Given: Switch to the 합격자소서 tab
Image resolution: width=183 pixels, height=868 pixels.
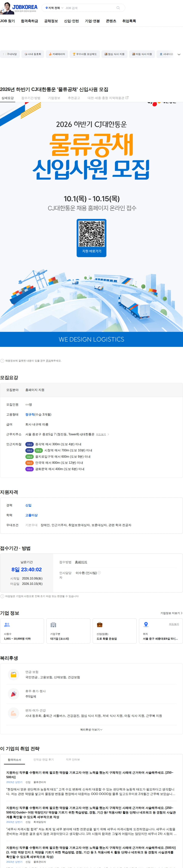Looking at the screenshot, I should click(x=14, y=759).
